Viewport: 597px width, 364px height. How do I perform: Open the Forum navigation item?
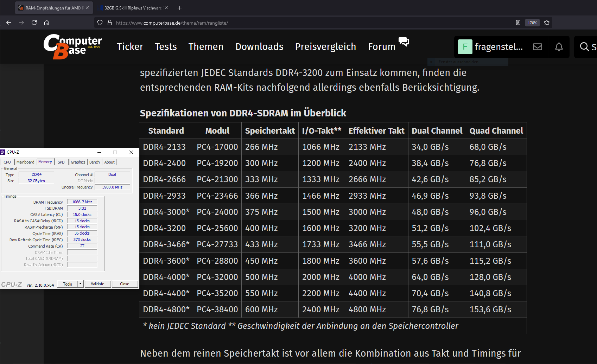pyautogui.click(x=382, y=46)
